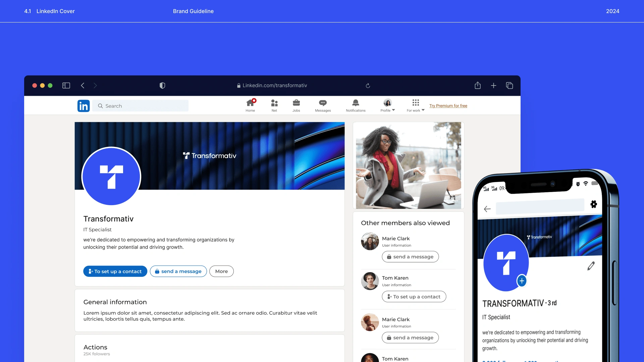Open 'Tom Karen' name above To set up a contact
Viewport: 644px width, 362px height.
(x=395, y=278)
